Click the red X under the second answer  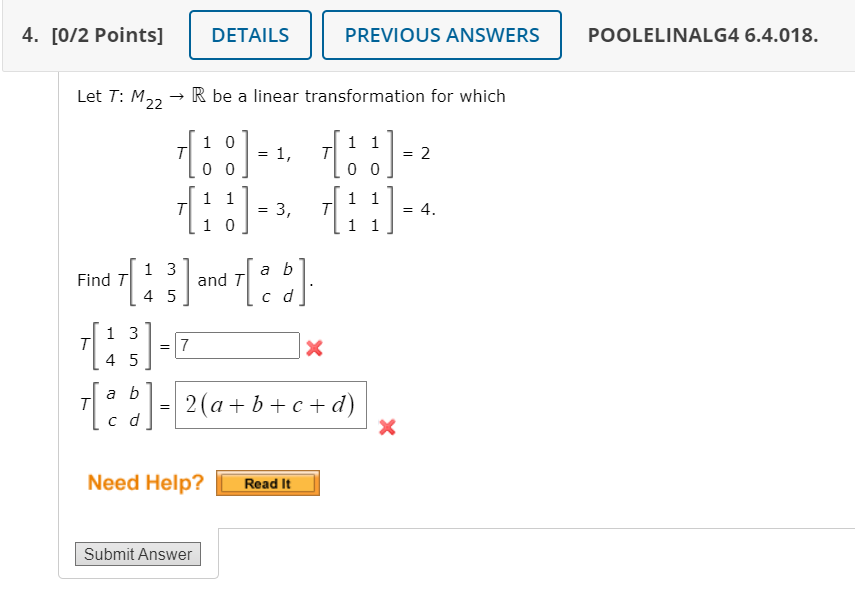(388, 428)
